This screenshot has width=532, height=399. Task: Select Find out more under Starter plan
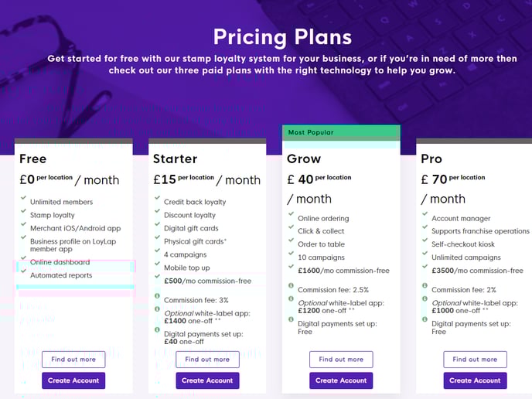coord(207,360)
